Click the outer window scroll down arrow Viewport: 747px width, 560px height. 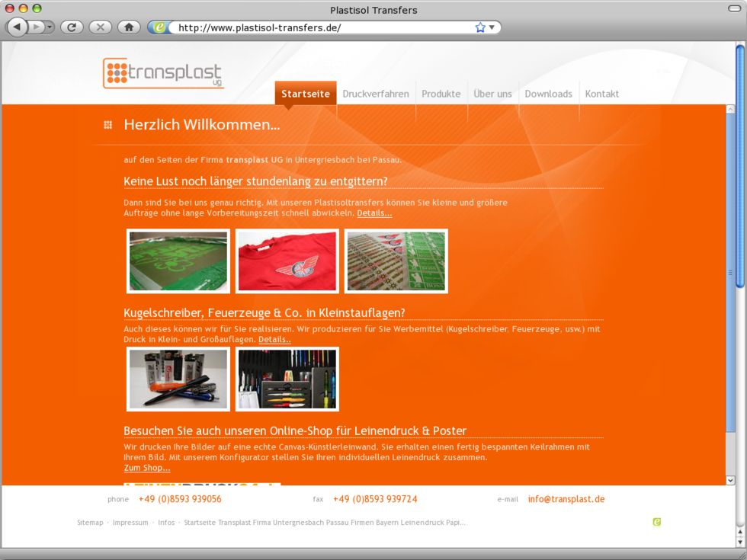740,542
